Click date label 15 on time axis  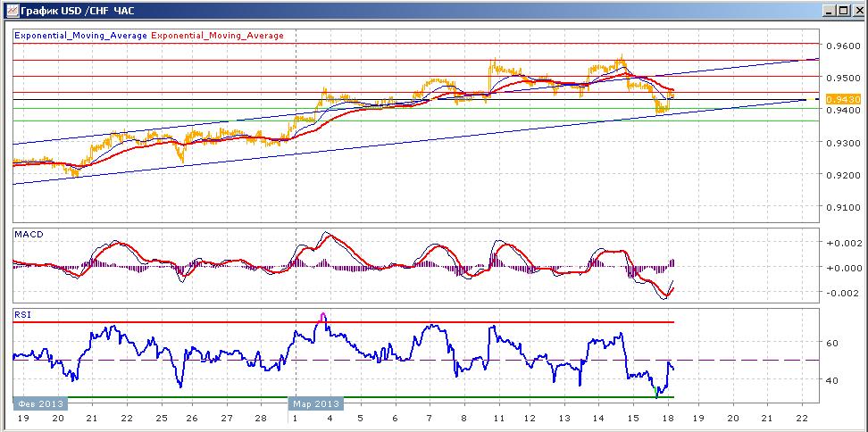click(633, 419)
